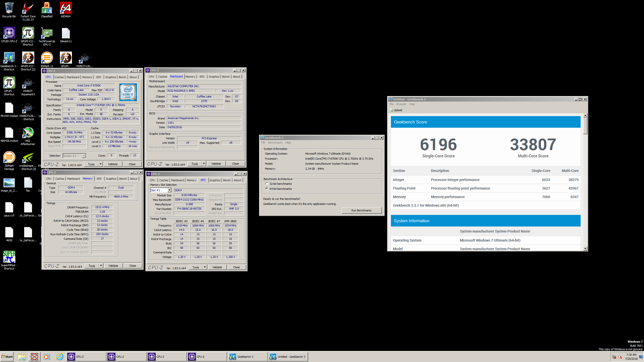Screen dimensions: 644x362
Task: Open the 4650 file icon
Action: [x=9, y=234]
